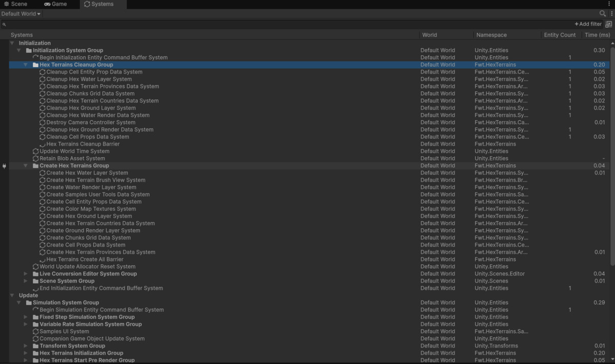Collapse the Create Hex Terrains Group
This screenshot has height=364, width=615.
26,166
